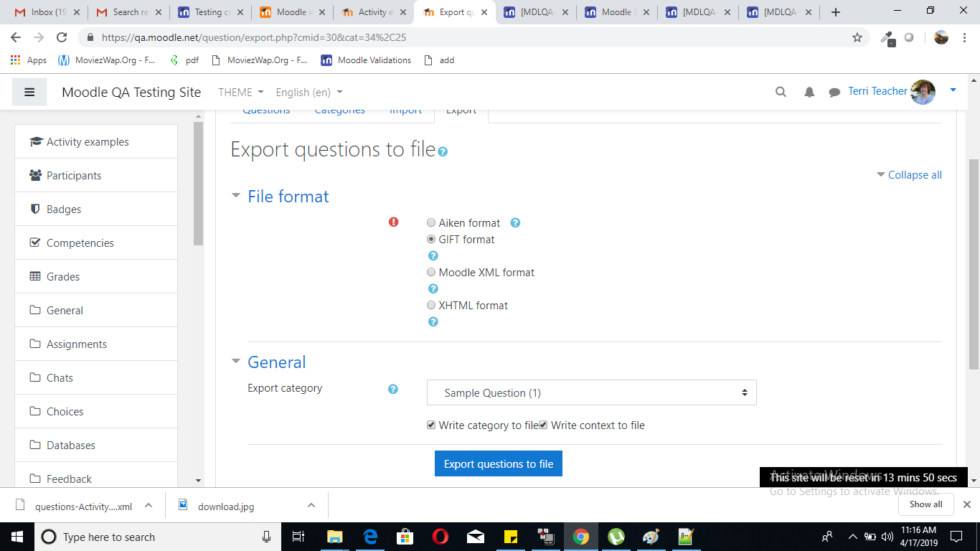Toggle Write category to file checkbox
Image resolution: width=980 pixels, height=551 pixels.
point(431,425)
